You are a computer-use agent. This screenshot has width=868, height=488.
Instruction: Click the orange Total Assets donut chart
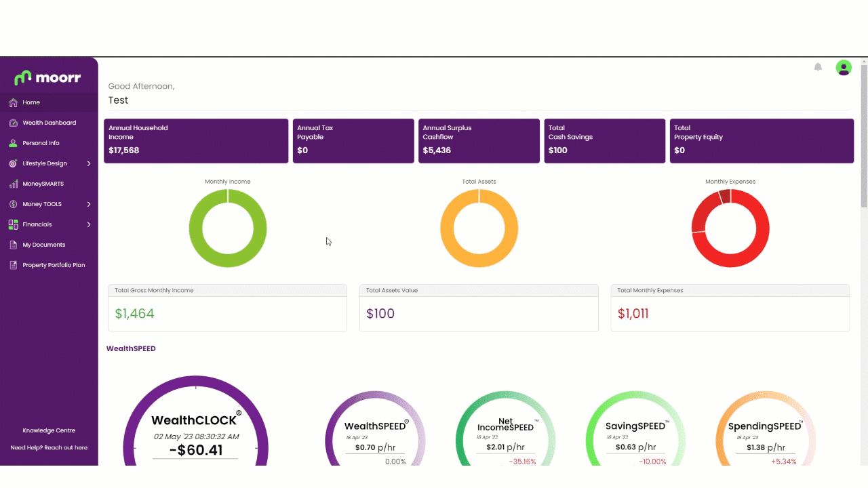coord(479,228)
